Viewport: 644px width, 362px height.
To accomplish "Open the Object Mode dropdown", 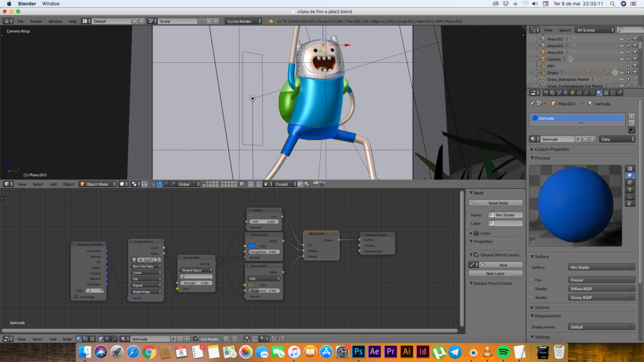I will (x=97, y=184).
